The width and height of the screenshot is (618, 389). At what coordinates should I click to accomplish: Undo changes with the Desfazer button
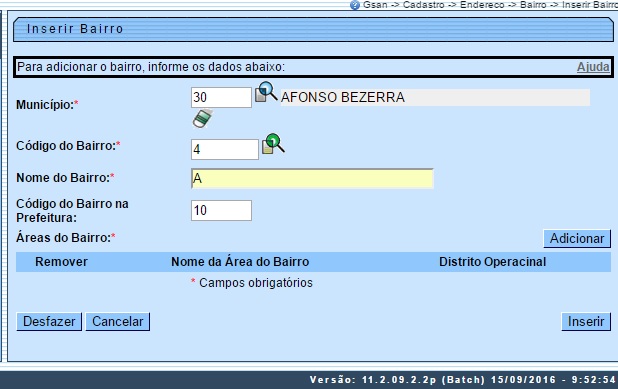(x=49, y=322)
